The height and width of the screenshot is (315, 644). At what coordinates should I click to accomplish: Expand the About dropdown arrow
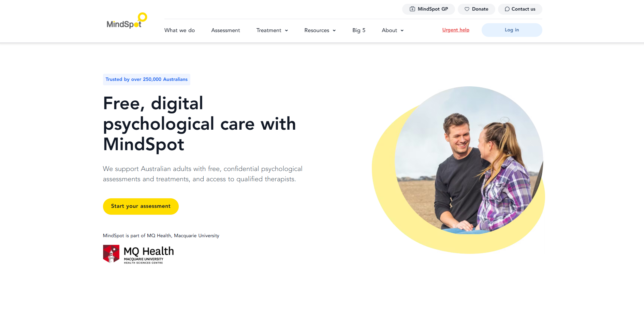(x=402, y=31)
